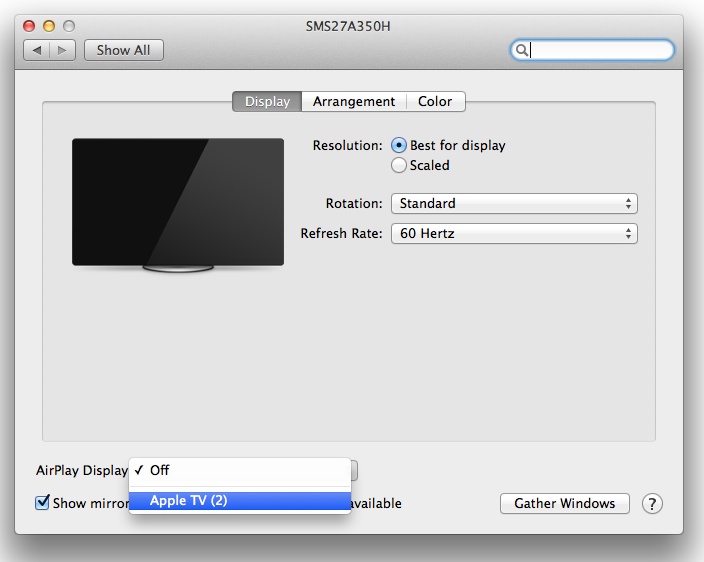Click the back navigation arrow

pos(37,50)
